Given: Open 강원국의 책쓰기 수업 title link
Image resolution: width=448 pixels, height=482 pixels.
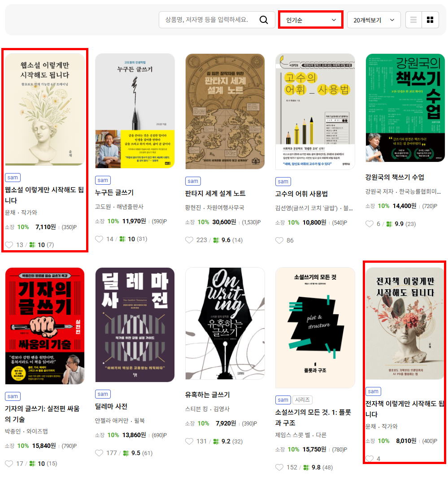Looking at the screenshot, I should [395, 177].
